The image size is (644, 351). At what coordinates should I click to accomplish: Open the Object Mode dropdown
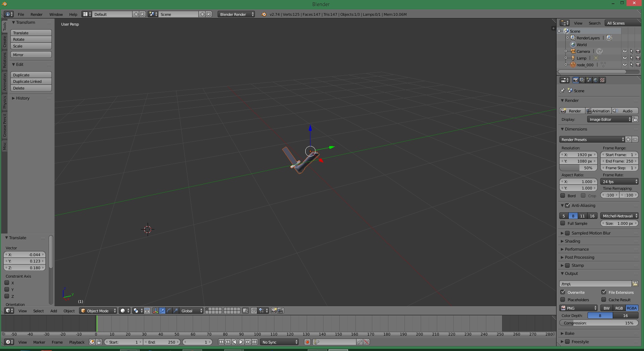click(98, 311)
